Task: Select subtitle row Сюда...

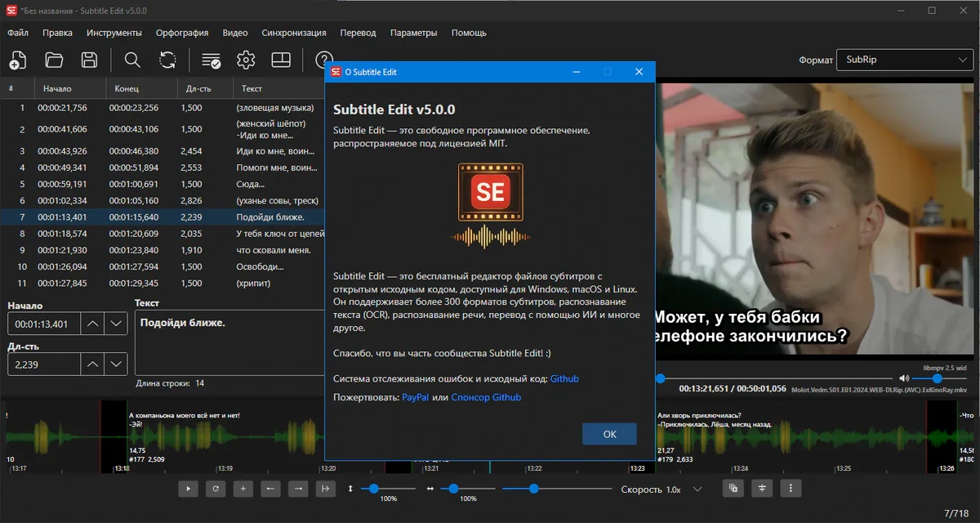Action: [x=163, y=184]
